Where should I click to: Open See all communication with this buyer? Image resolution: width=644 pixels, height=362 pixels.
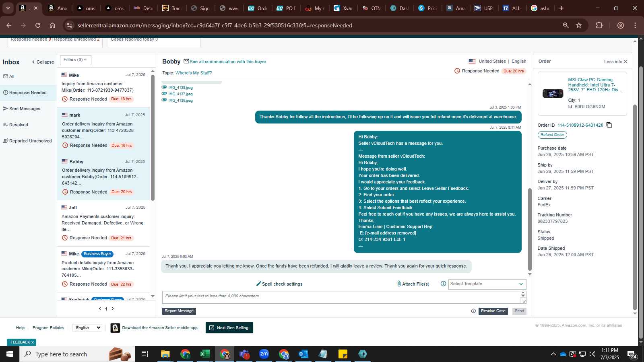[x=228, y=62]
